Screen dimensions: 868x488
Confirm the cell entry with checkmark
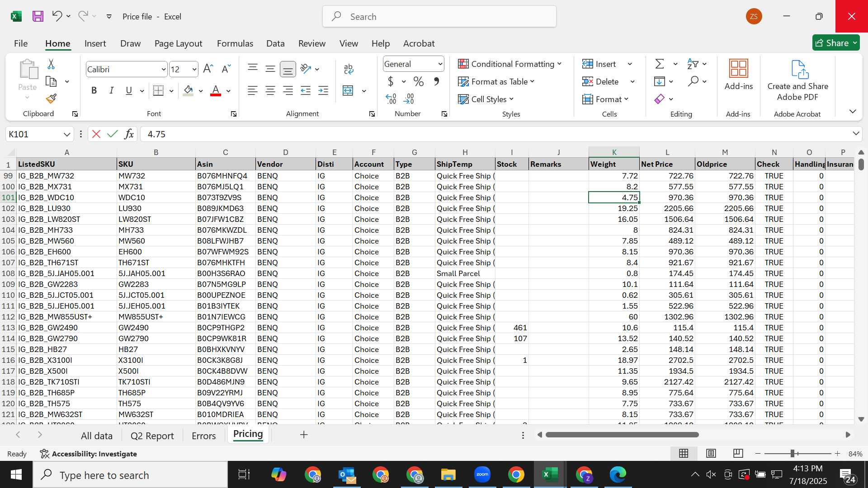pyautogui.click(x=112, y=134)
